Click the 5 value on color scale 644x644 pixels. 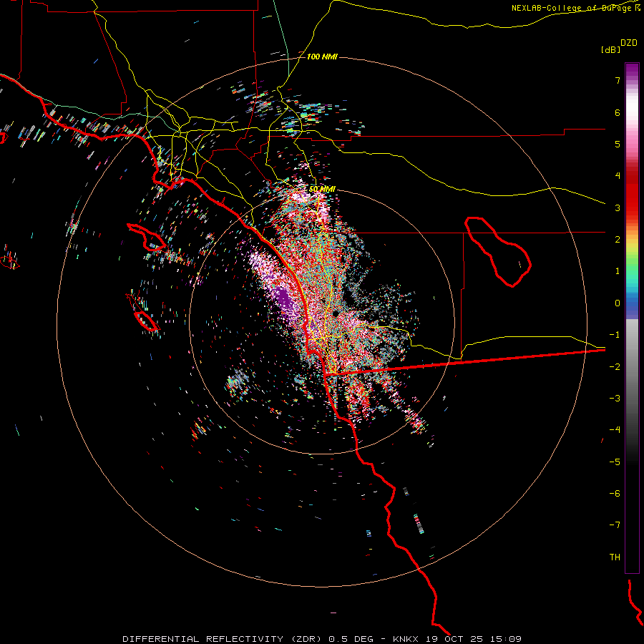coord(618,144)
